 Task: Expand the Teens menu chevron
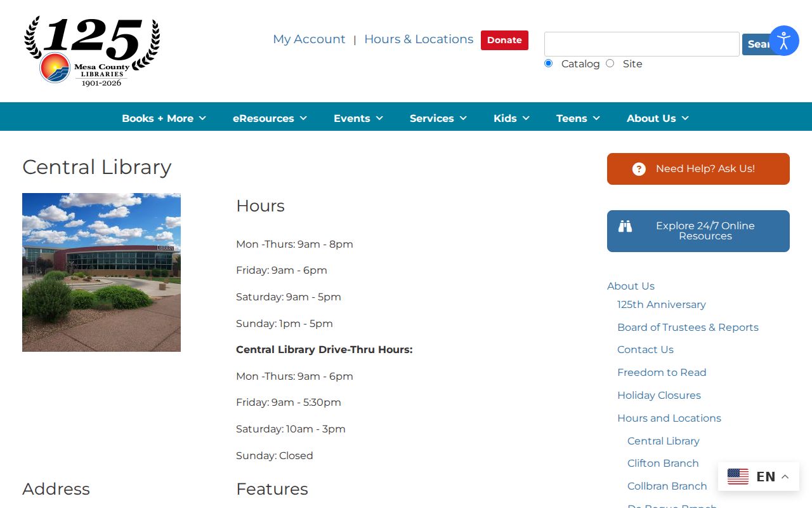tap(596, 118)
